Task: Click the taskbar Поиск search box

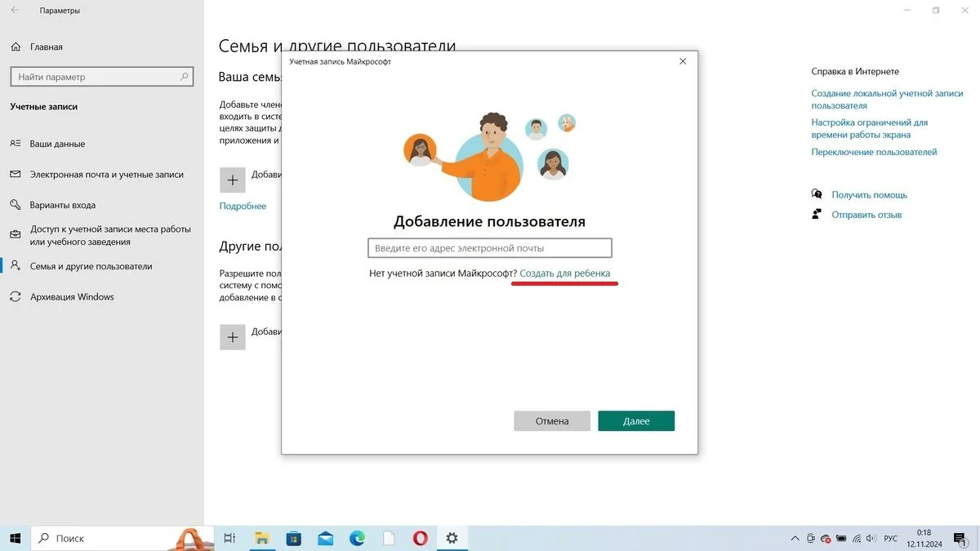Action: (x=122, y=538)
